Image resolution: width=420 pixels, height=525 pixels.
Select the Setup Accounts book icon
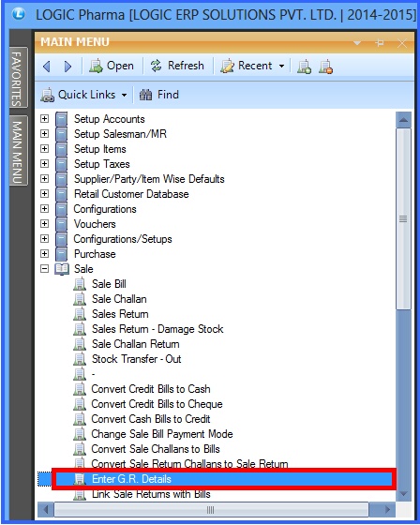tap(61, 119)
